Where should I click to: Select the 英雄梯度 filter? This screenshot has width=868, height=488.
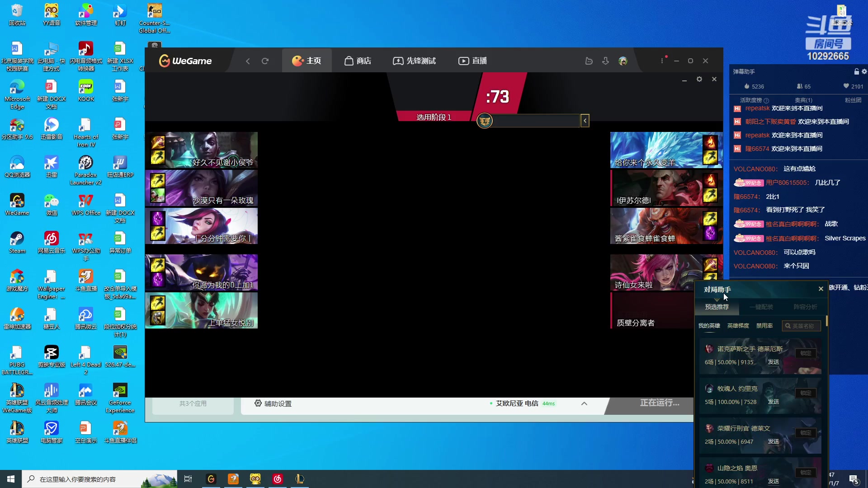tap(738, 326)
